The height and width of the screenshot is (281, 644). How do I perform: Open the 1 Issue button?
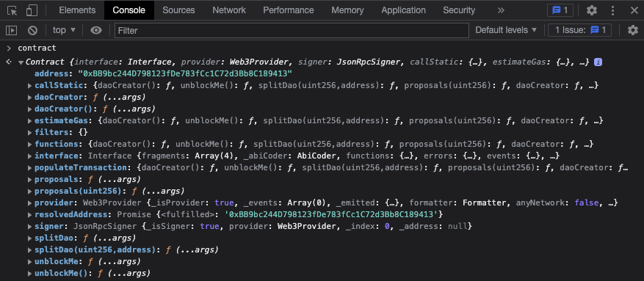pyautogui.click(x=580, y=30)
